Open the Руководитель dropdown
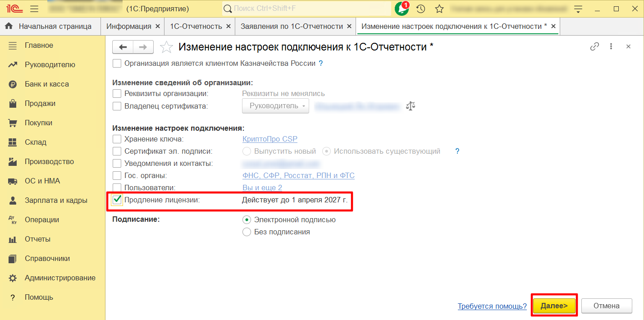Screen dimensions: 644x320 tap(276, 106)
